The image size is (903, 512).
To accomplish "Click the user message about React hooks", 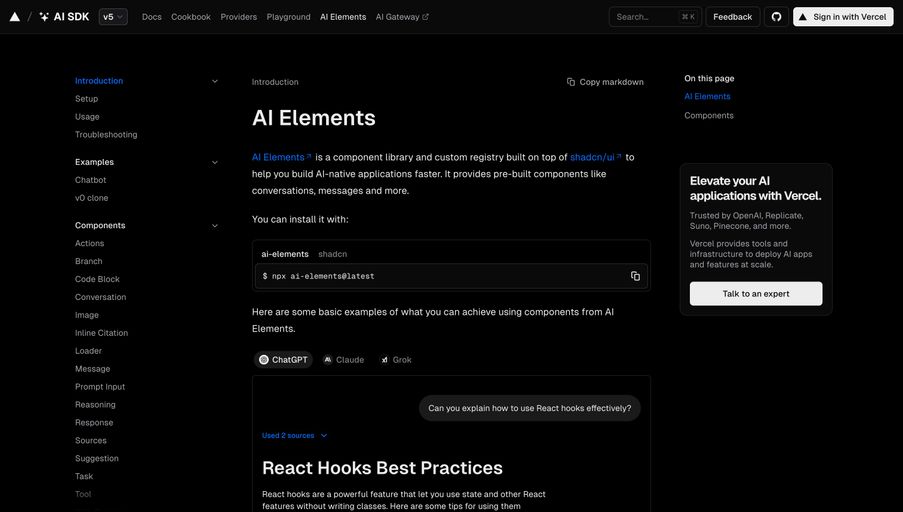I will pyautogui.click(x=530, y=408).
